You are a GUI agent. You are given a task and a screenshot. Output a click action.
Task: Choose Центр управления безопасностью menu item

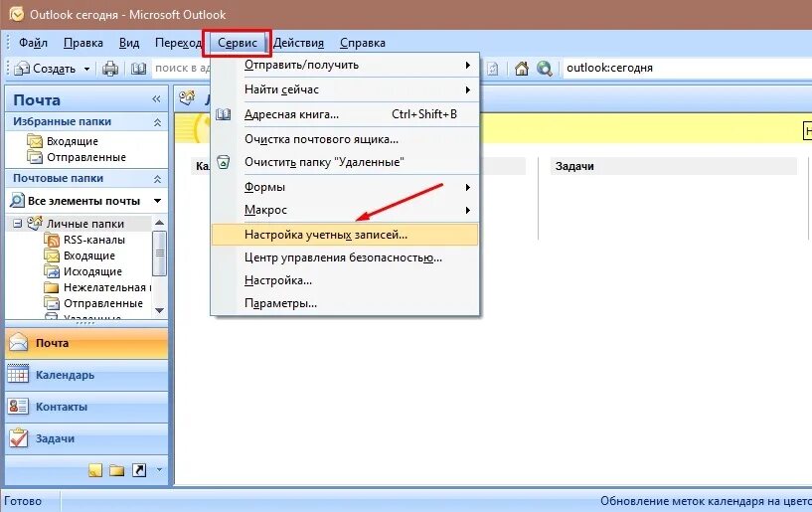(x=345, y=257)
